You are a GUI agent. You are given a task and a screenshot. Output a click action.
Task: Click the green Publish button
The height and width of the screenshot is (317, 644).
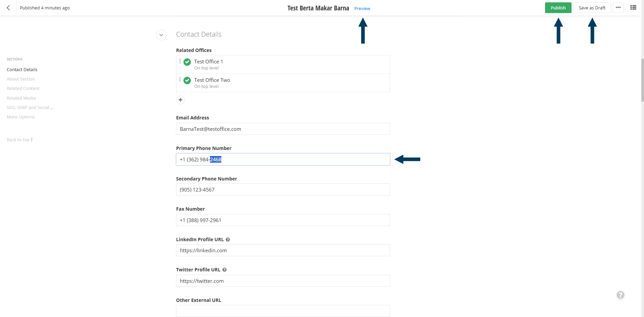[x=558, y=8]
